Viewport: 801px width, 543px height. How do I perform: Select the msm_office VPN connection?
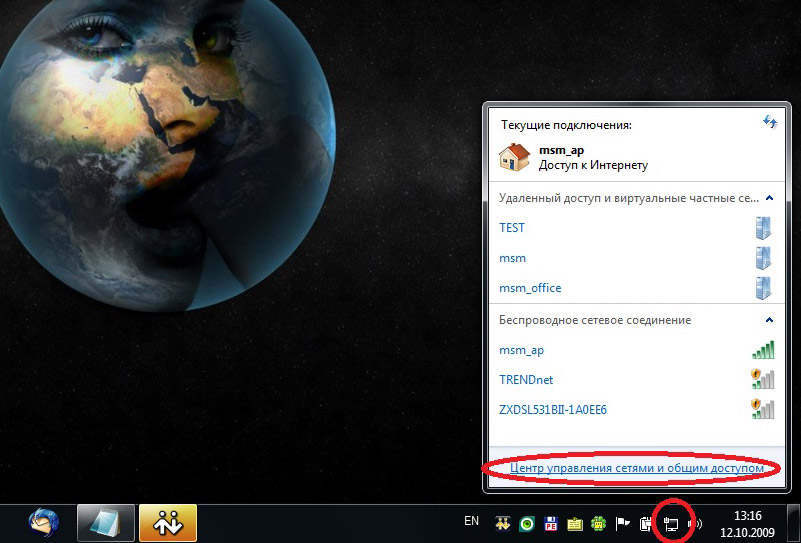[x=637, y=288]
